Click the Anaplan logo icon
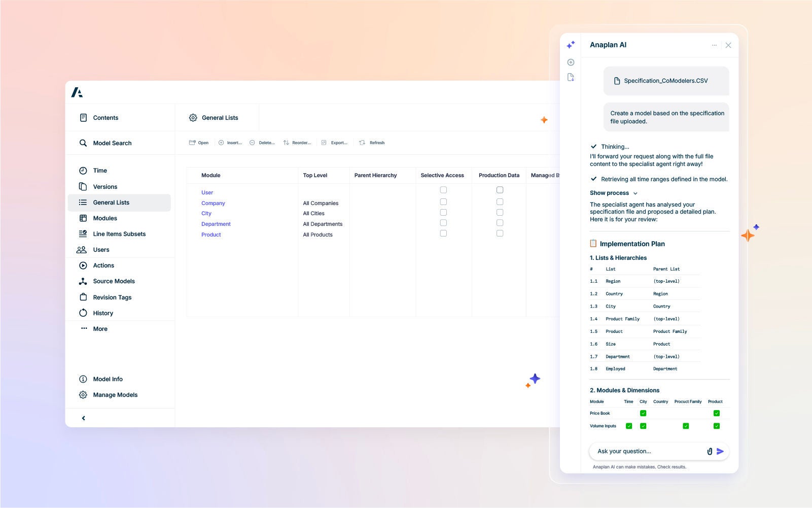The image size is (812, 508). coord(77,92)
